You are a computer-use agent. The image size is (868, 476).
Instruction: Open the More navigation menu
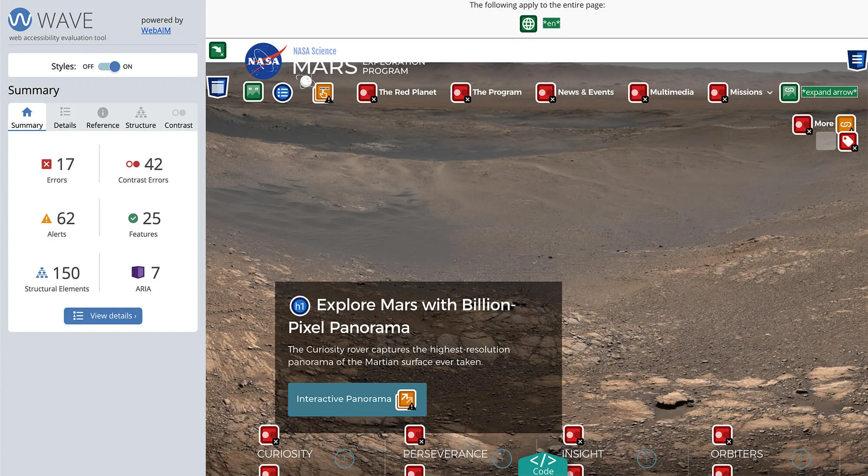824,124
